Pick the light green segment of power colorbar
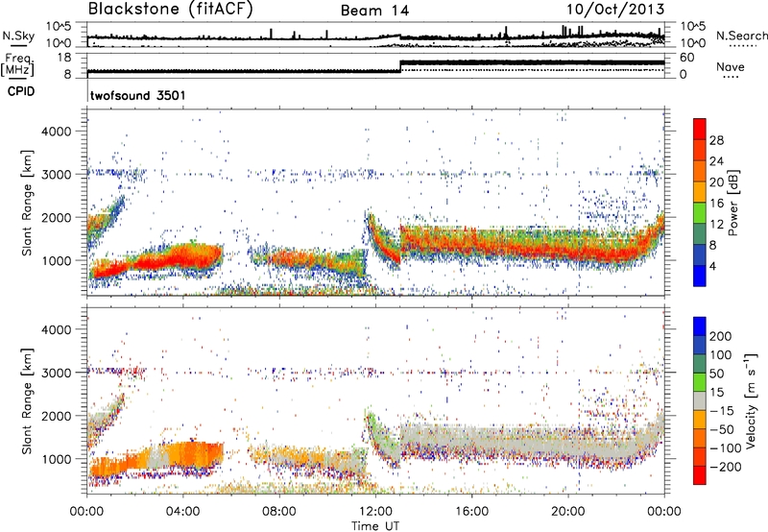This screenshot has height=532, width=768. 700,213
